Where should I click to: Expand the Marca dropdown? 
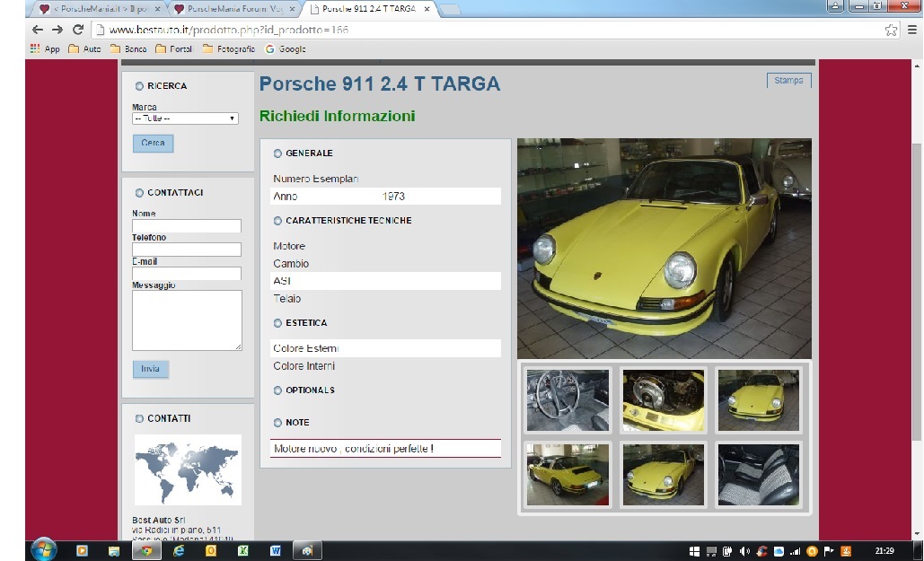(185, 118)
